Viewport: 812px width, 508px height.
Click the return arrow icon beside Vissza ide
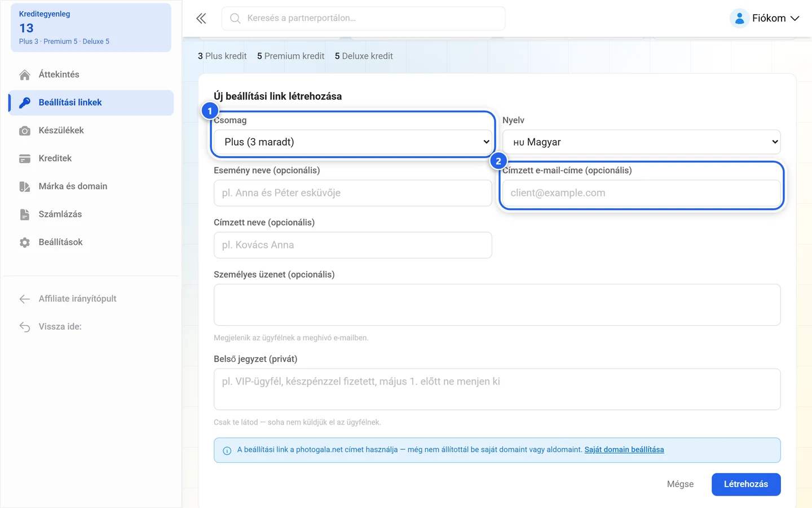coord(25,327)
